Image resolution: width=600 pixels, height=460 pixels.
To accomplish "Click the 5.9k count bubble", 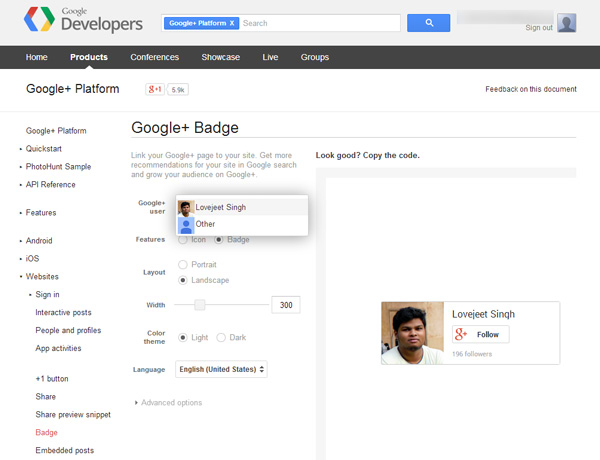I will [178, 90].
